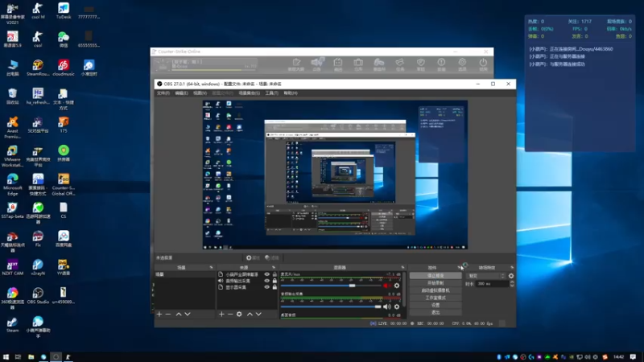Image resolution: width=644 pixels, height=362 pixels.
Task: Open 视图(V) menu in OBS
Action: (x=200, y=93)
